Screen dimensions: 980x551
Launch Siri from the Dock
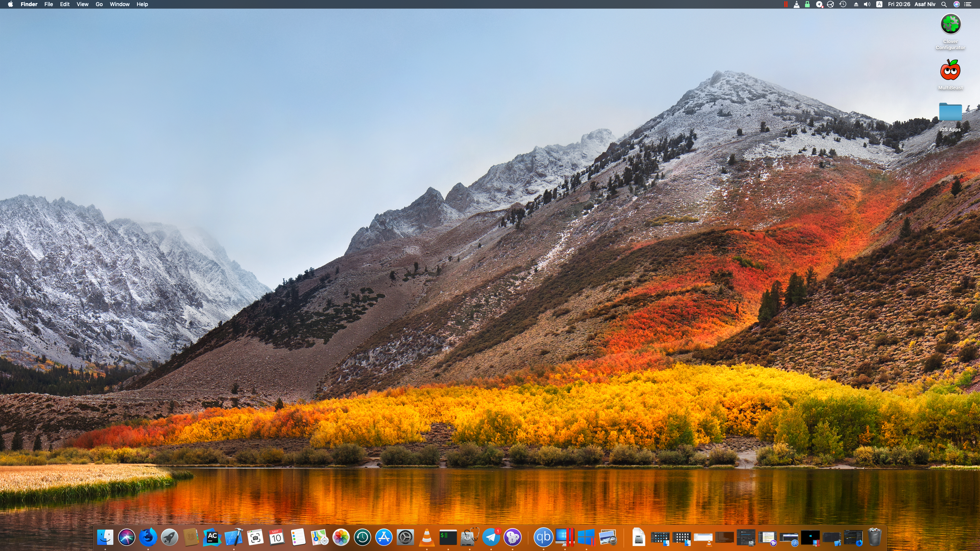click(127, 537)
